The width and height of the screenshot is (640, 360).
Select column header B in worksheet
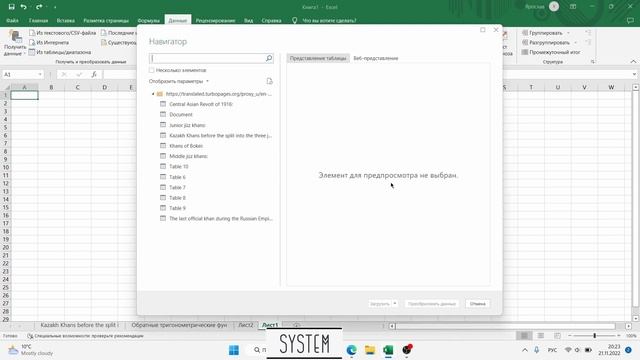click(51, 87)
